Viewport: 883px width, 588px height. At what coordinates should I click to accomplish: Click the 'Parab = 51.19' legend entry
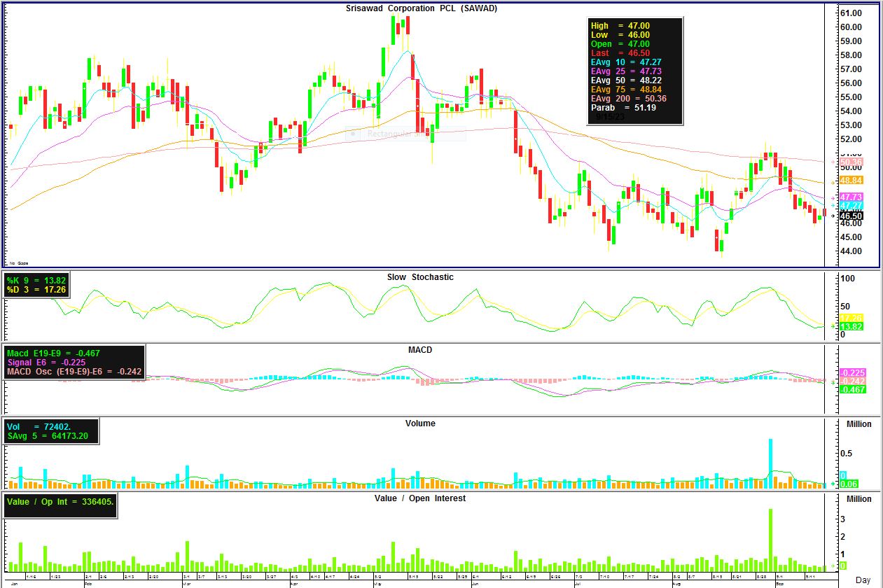(x=623, y=108)
